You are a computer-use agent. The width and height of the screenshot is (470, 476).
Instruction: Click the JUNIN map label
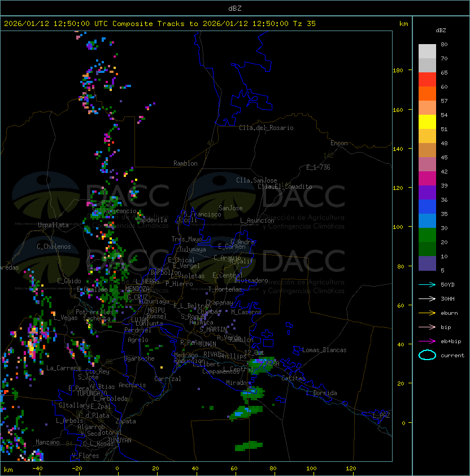(207, 344)
